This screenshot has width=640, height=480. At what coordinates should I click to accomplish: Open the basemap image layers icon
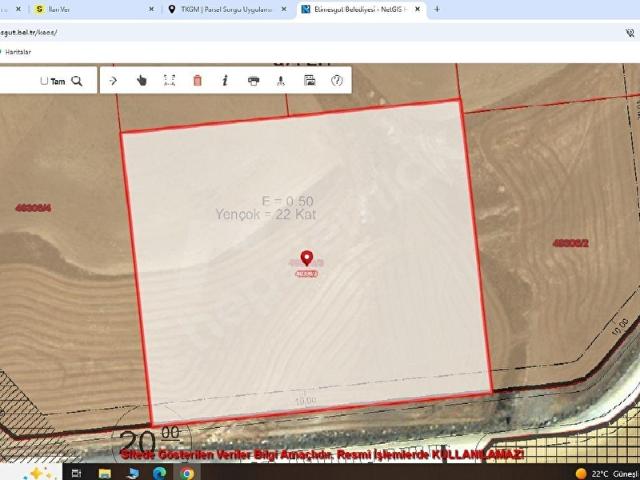tap(309, 80)
